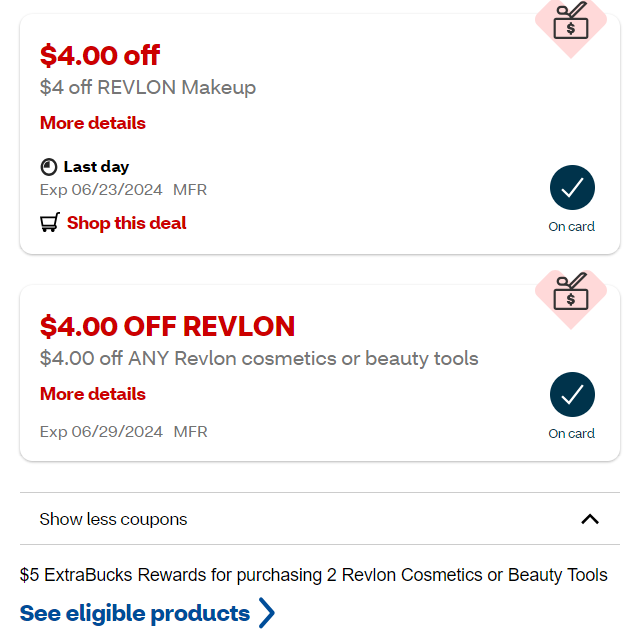Click coupon scissors icon on $4.00 OFF REVLON card

[x=571, y=292]
